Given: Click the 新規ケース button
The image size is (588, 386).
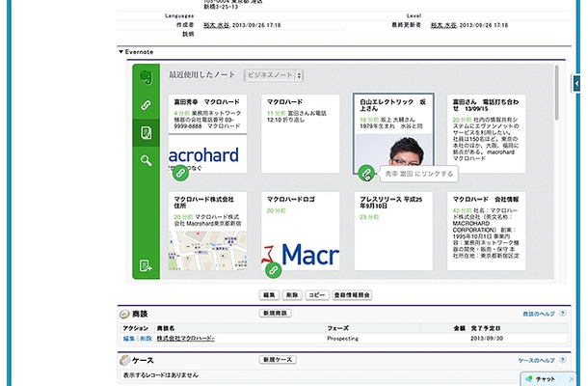Looking at the screenshot, I should point(278,360).
